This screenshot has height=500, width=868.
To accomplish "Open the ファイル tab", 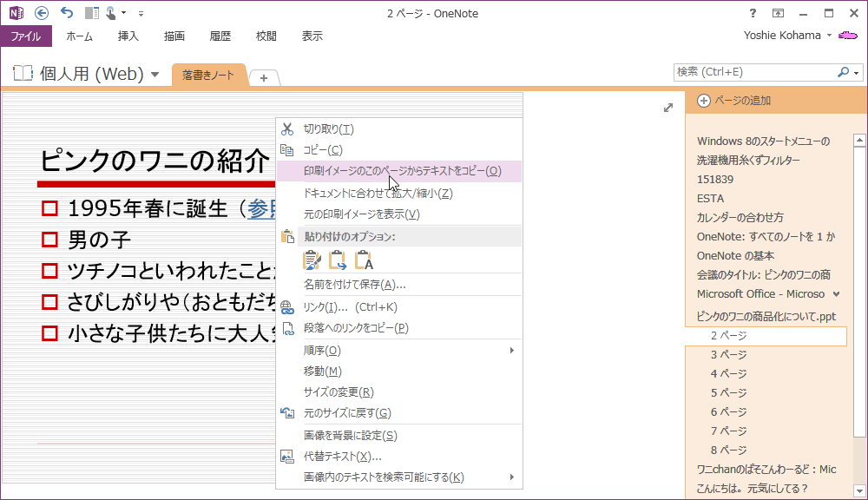I will click(x=26, y=36).
